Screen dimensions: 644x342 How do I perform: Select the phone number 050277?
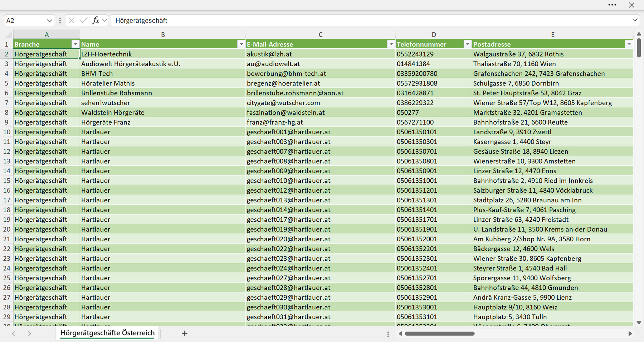pyautogui.click(x=434, y=112)
